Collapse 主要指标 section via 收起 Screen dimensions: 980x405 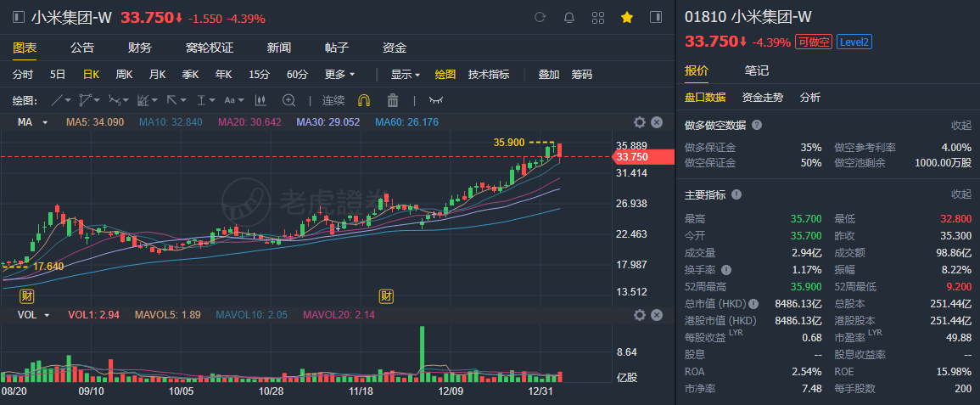pyautogui.click(x=961, y=194)
